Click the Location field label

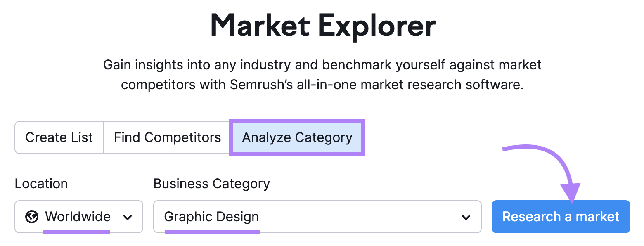coord(41,183)
